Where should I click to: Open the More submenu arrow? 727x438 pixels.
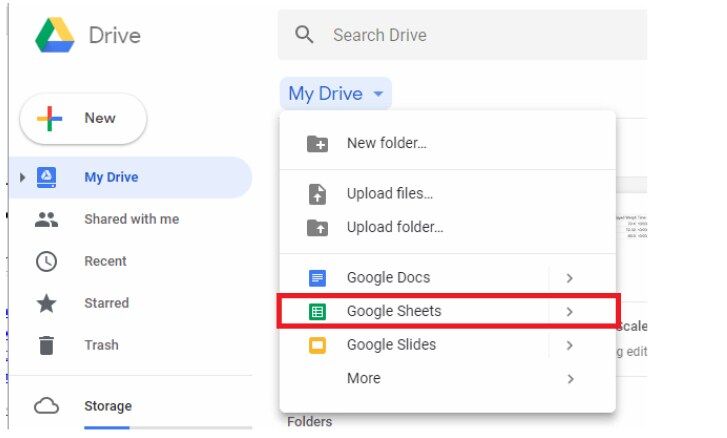click(569, 379)
